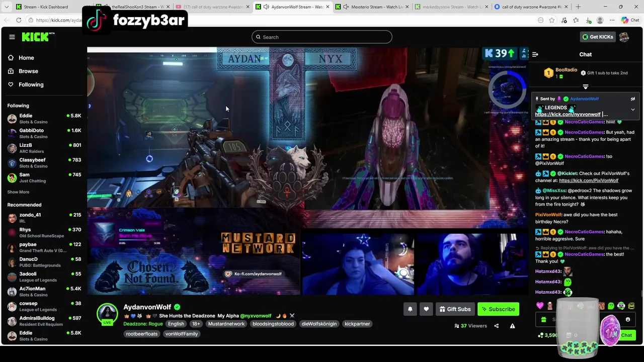Select the bloodsingstoblood tag
The image size is (644, 362).
point(273,324)
